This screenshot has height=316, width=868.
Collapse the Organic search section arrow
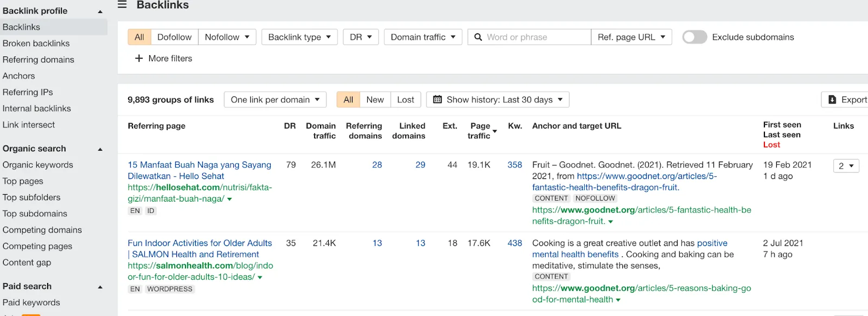point(100,149)
